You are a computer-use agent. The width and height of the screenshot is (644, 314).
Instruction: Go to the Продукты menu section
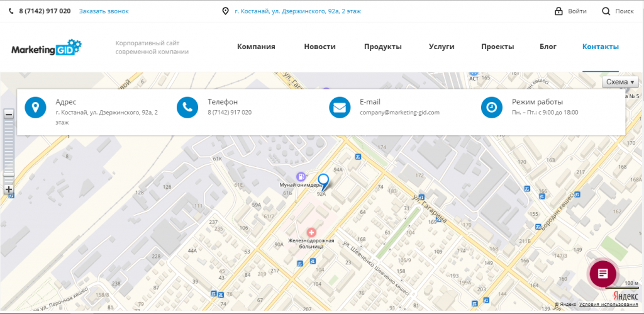click(x=382, y=47)
